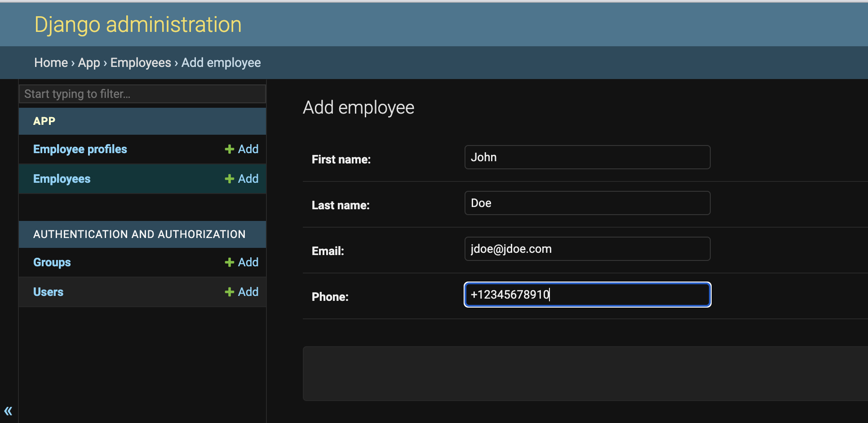Click the Phone number input field
This screenshot has width=868, height=423.
point(587,295)
